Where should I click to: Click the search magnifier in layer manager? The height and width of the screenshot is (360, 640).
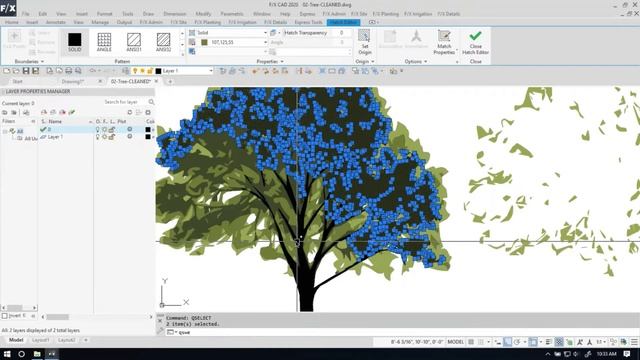[151, 102]
